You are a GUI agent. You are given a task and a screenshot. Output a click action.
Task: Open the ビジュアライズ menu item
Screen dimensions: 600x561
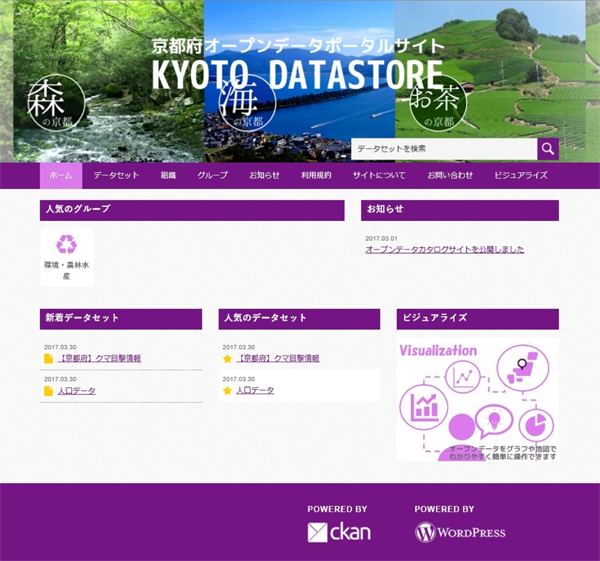coord(521,175)
